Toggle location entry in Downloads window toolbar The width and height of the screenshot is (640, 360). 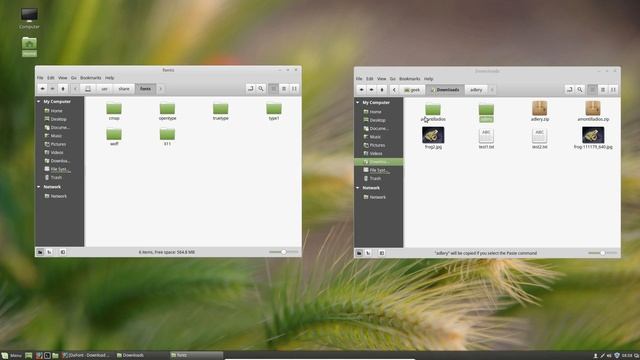pyautogui.click(x=569, y=90)
